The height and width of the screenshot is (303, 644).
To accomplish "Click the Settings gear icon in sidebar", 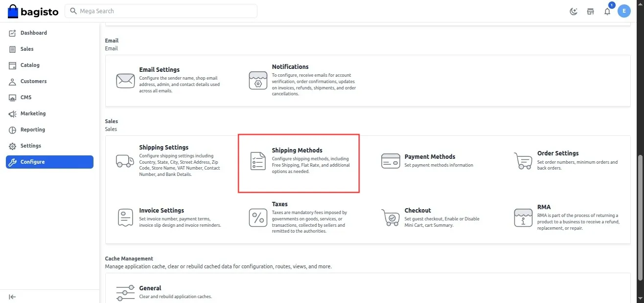I will click(13, 146).
